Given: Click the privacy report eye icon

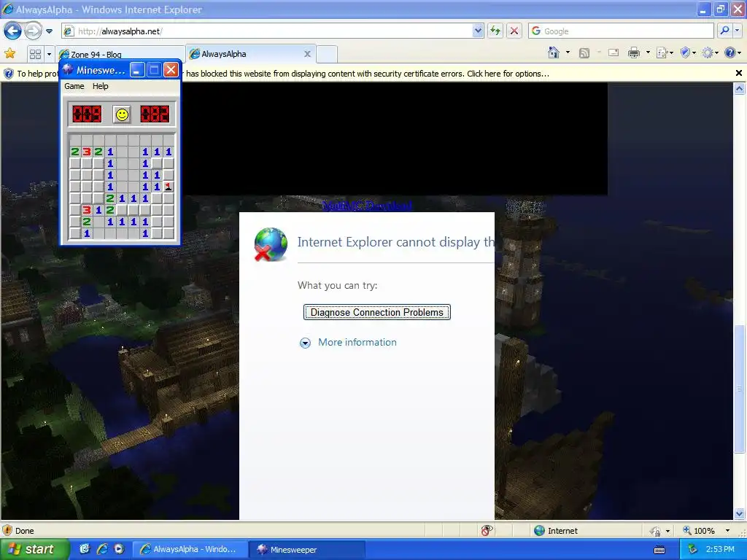Looking at the screenshot, I should click(x=487, y=531).
